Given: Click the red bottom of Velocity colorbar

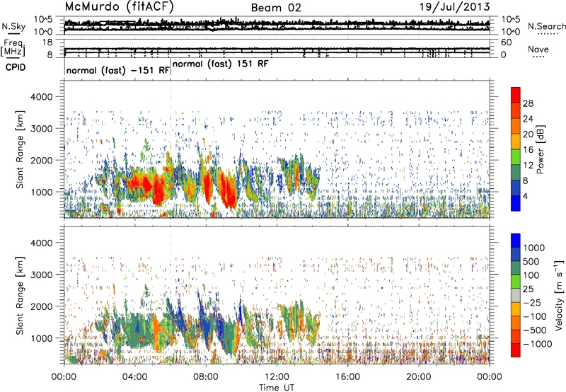Looking at the screenshot, I should 516,350.
